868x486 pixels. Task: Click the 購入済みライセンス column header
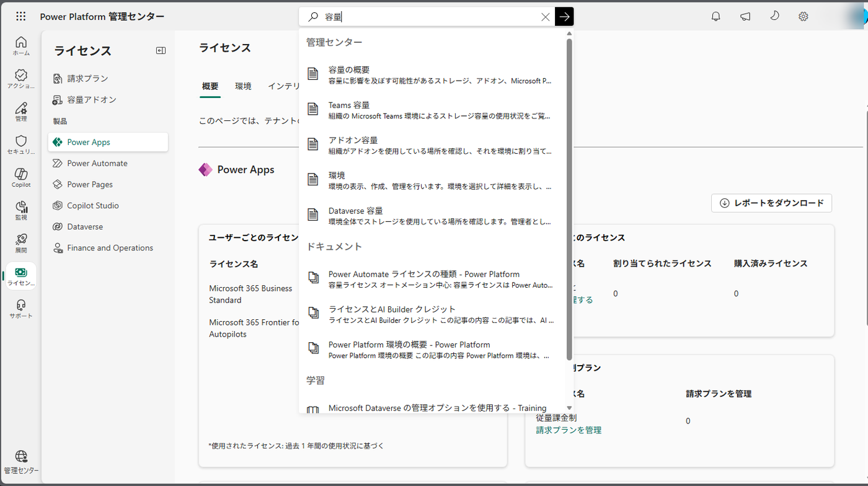771,263
